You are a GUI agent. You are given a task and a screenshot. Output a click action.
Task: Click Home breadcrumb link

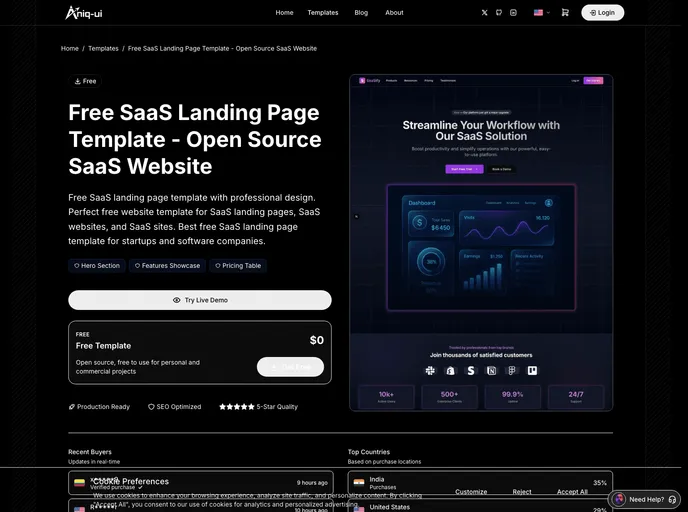[70, 48]
